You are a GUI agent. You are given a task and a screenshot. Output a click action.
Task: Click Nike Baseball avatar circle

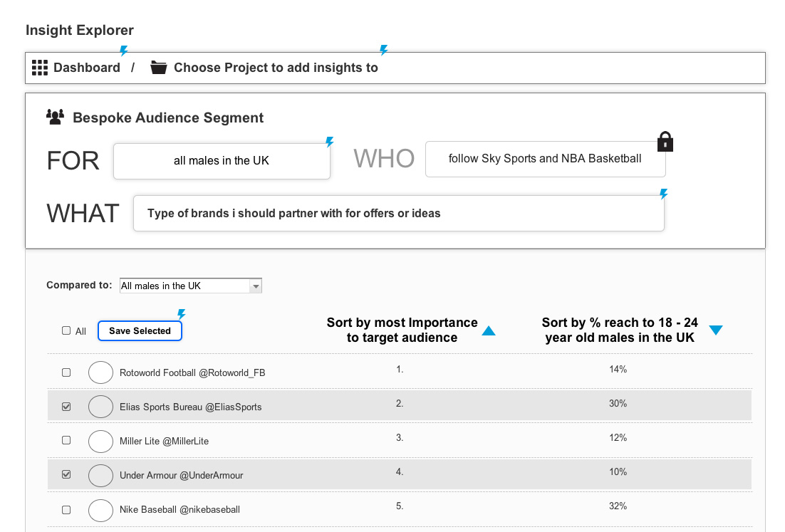(100, 510)
